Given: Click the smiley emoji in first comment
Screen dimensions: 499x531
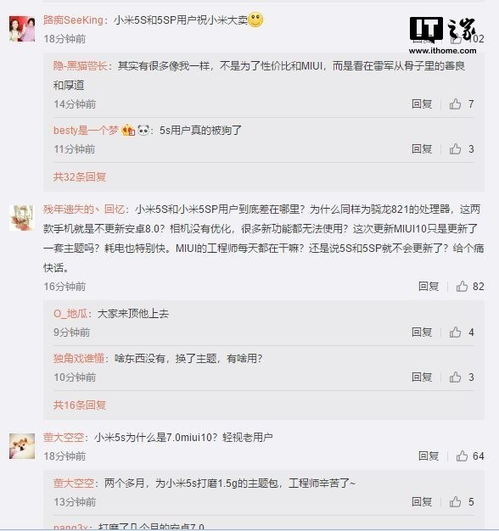Looking at the screenshot, I should (x=256, y=20).
